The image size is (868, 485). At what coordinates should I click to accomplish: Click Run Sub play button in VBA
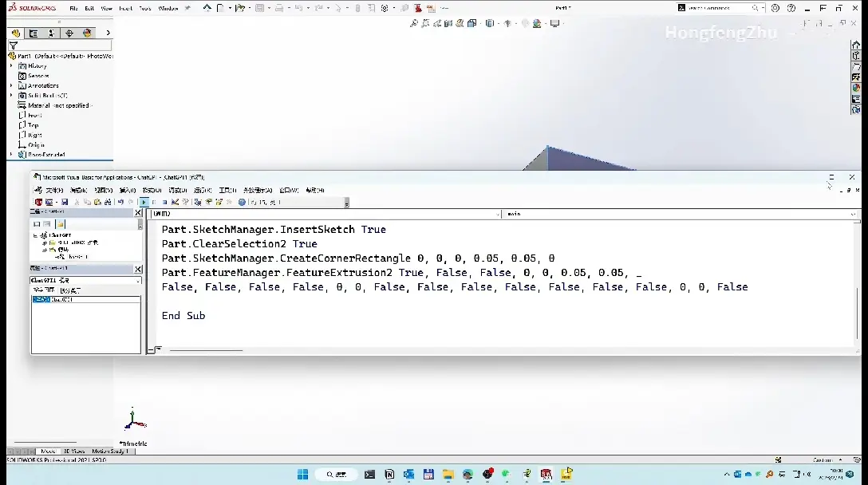(x=144, y=202)
